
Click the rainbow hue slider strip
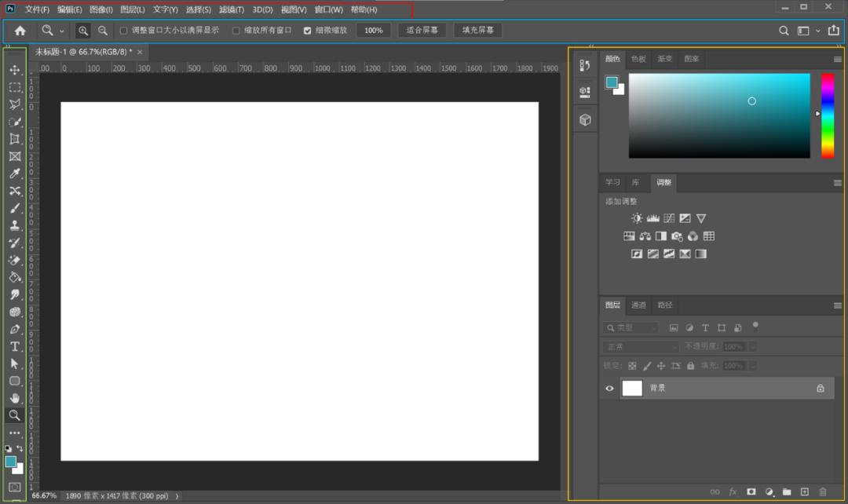tap(828, 115)
